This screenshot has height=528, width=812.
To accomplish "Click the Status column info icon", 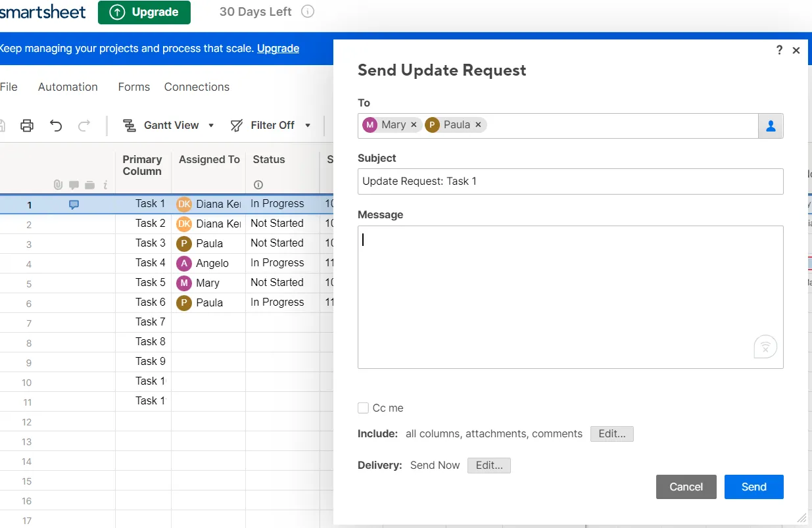I will click(258, 185).
